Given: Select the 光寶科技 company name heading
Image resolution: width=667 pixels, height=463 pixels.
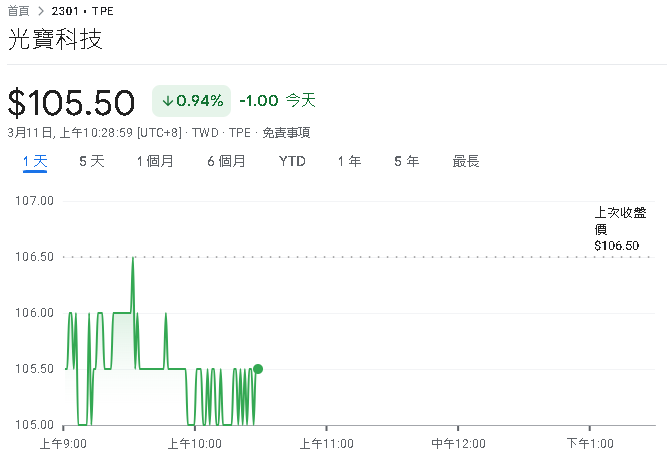Looking at the screenshot, I should [55, 39].
